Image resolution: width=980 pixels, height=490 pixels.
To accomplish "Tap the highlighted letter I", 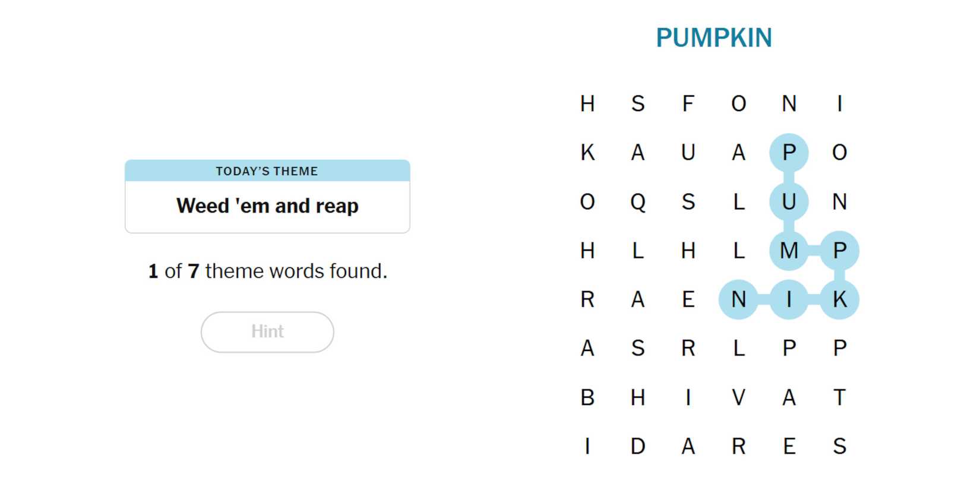I will pyautogui.click(x=789, y=299).
